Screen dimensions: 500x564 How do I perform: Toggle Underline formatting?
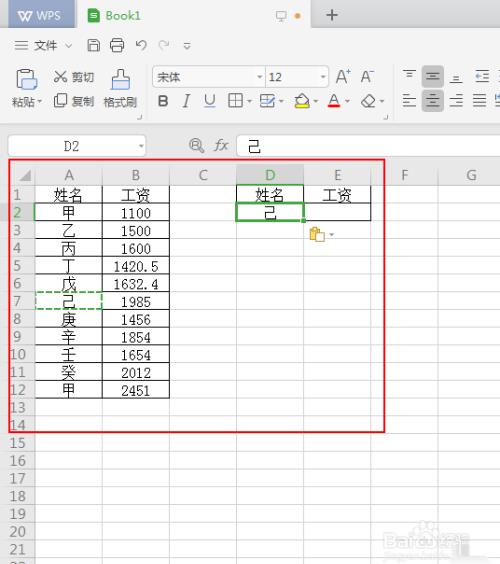click(x=210, y=101)
